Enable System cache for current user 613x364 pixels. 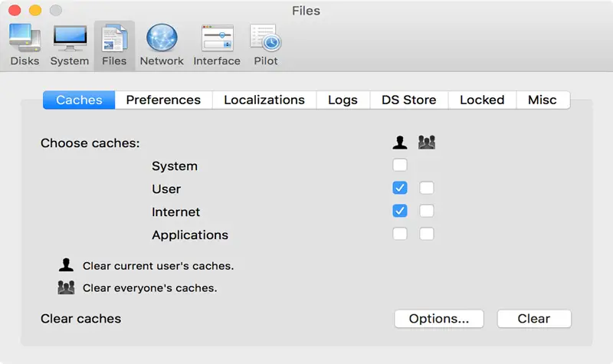[400, 166]
